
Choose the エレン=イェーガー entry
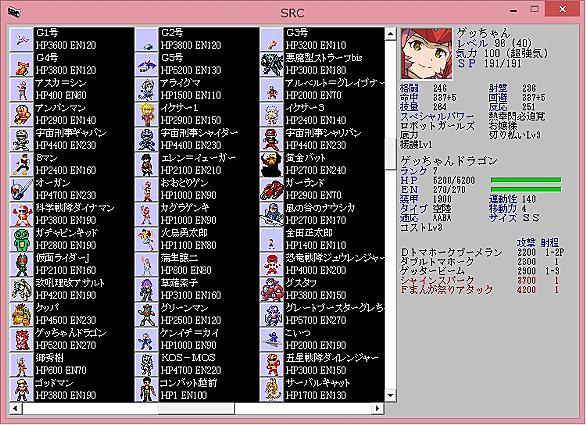[197, 164]
